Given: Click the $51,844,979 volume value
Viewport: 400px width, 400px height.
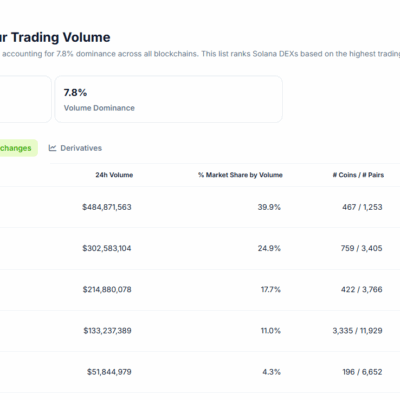Looking at the screenshot, I should 109,372.
